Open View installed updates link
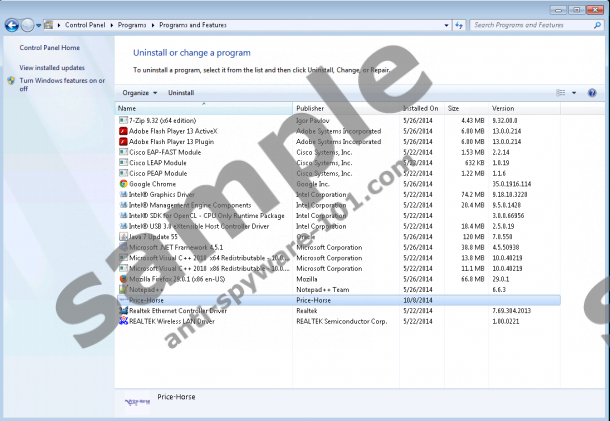Screen dimensions: 610x421 coord(52,67)
